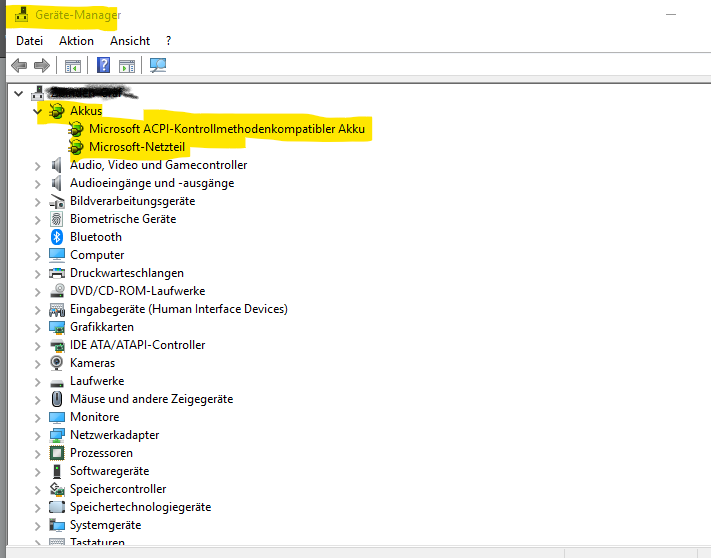Click the Biometrische Geräte fingerprint icon
Screen dimensions: 711x558
57,219
